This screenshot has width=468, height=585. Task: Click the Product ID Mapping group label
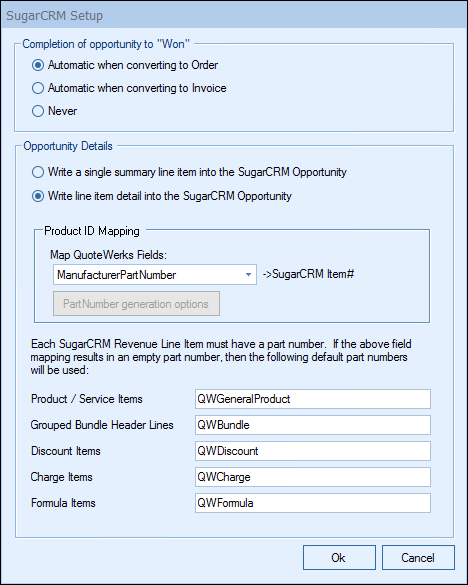click(x=92, y=231)
